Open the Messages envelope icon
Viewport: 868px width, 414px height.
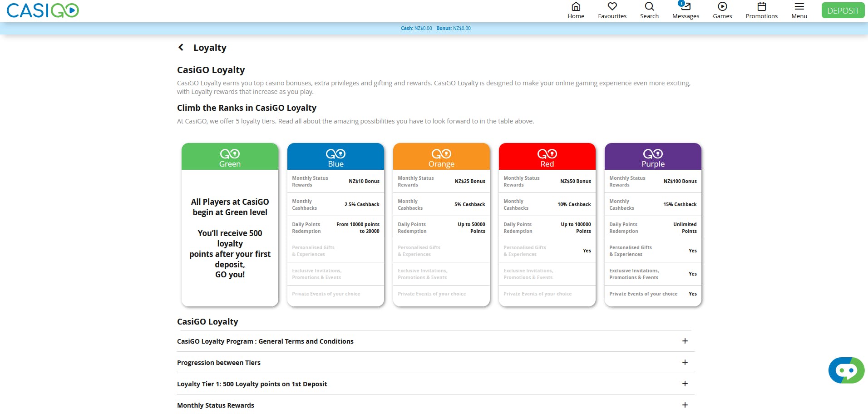pyautogui.click(x=686, y=6)
